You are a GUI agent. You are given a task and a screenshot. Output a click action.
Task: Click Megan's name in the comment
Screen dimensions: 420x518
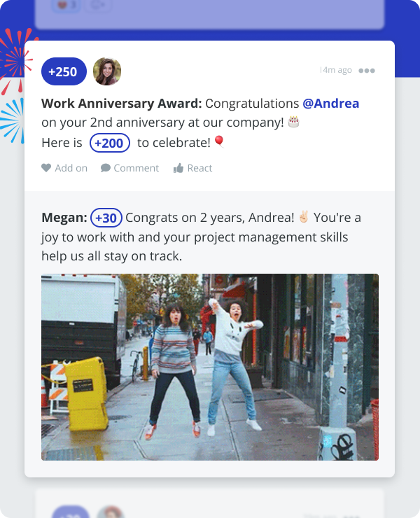(x=64, y=218)
